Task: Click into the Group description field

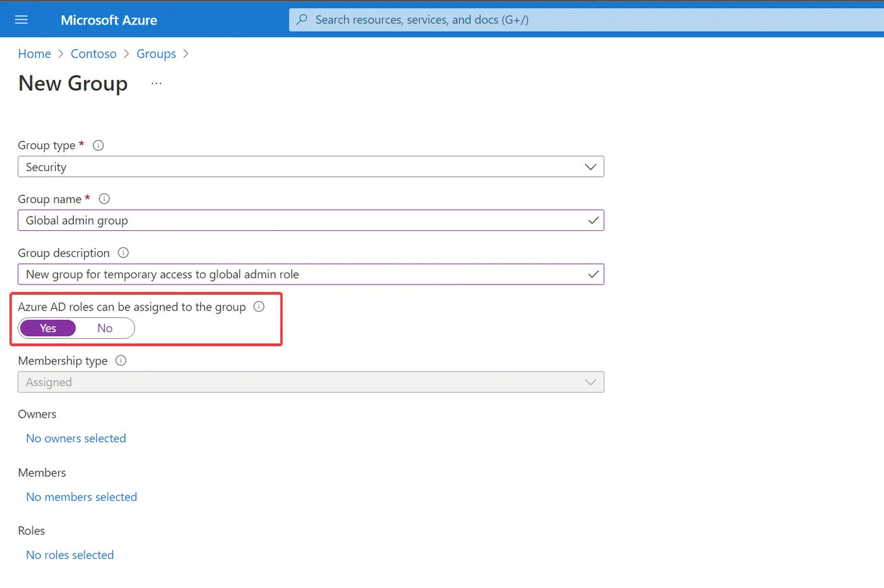Action: coord(311,274)
